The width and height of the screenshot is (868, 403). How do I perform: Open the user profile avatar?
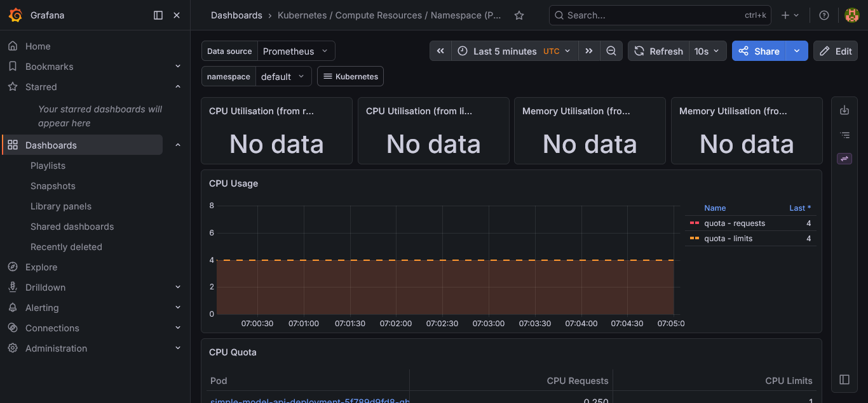click(851, 15)
